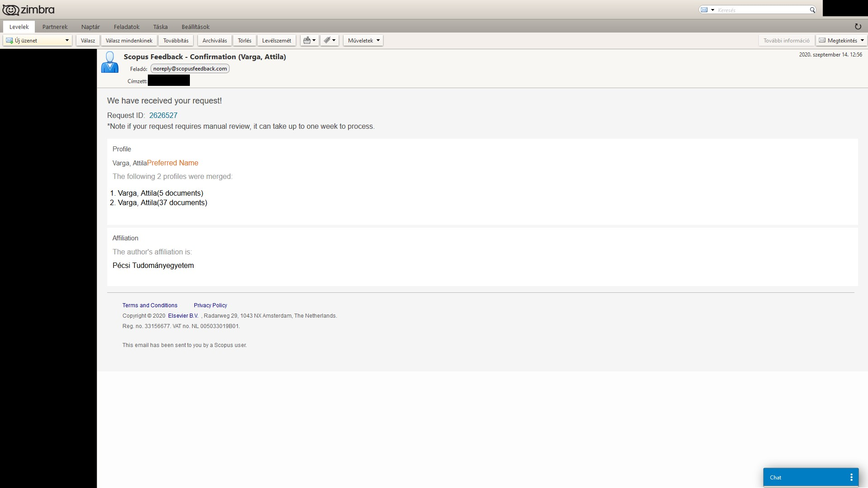The image size is (868, 488).
Task: Open the Levelek mail tab
Action: pyautogui.click(x=19, y=27)
